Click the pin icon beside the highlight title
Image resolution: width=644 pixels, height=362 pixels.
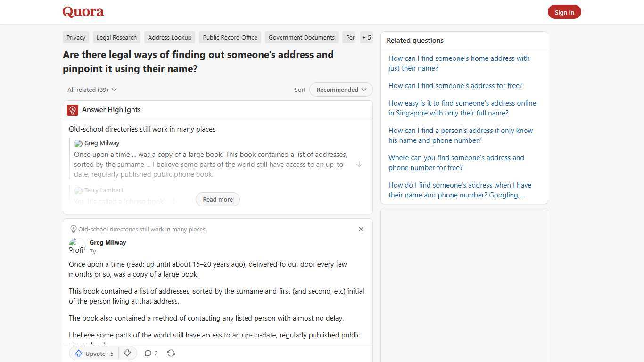(74, 229)
